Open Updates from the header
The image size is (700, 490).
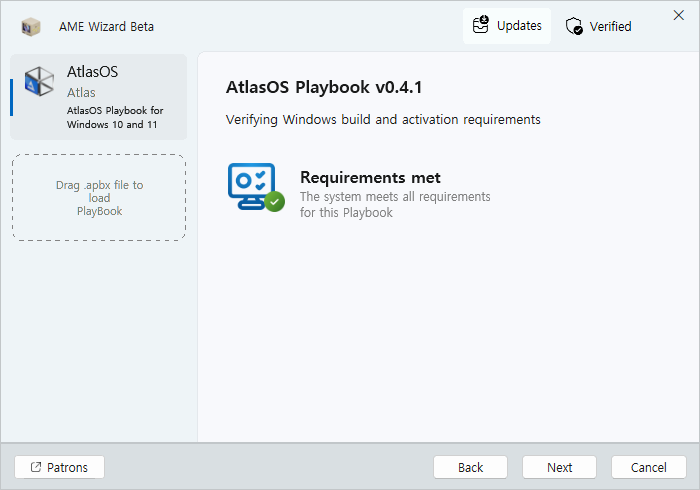(507, 26)
